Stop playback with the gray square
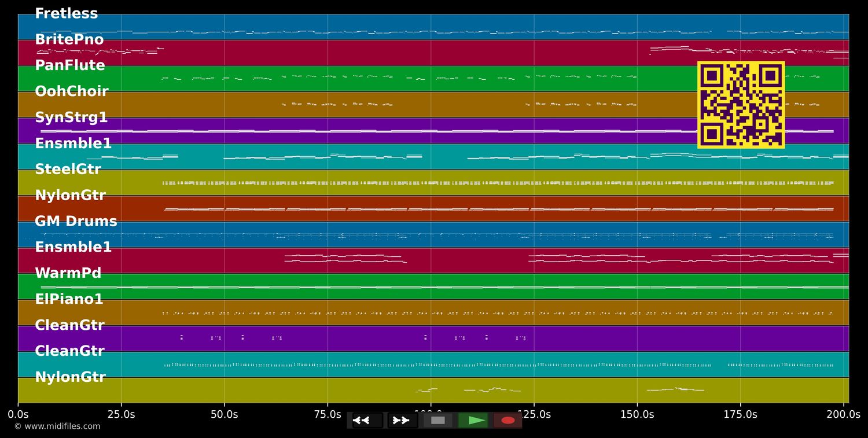 coord(438,420)
